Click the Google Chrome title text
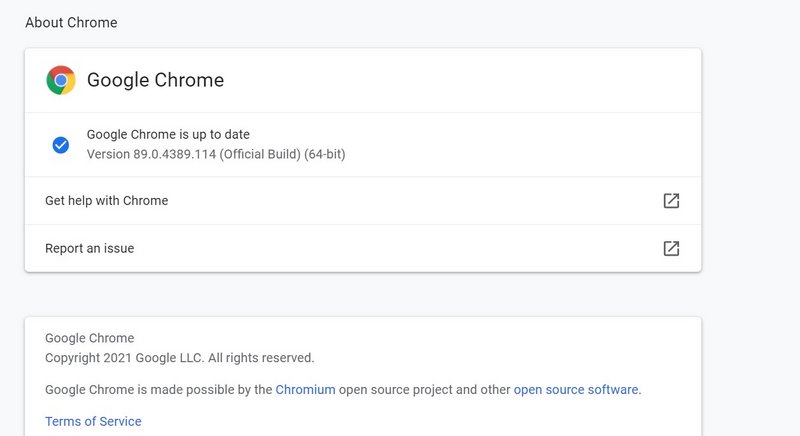800x436 pixels. click(155, 80)
